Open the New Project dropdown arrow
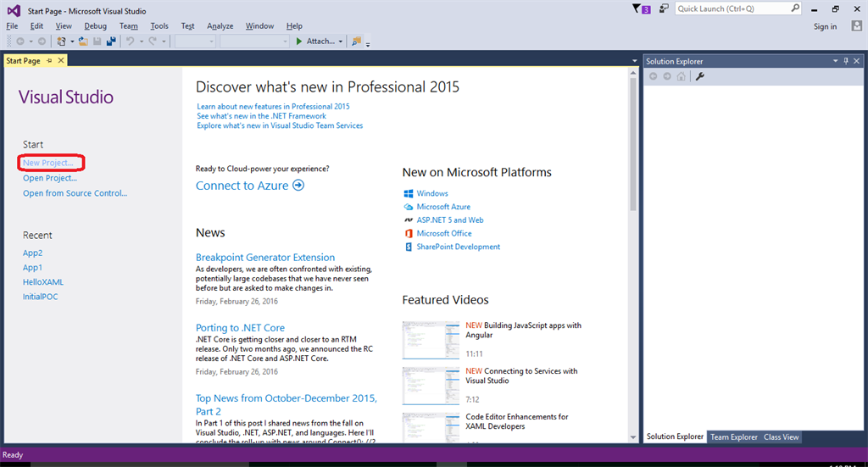The height and width of the screenshot is (467, 868). tap(72, 42)
